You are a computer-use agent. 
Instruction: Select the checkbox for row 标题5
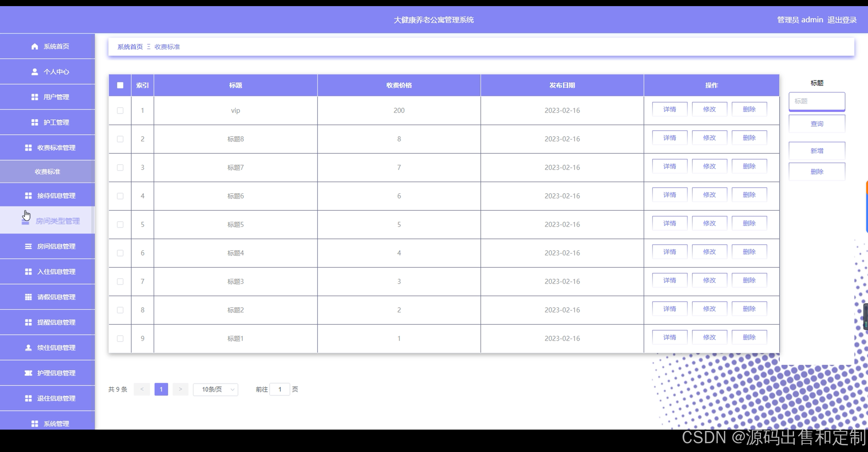tap(120, 225)
